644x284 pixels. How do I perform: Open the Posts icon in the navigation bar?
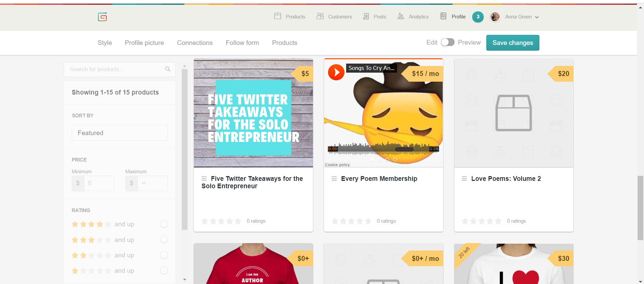pyautogui.click(x=365, y=16)
